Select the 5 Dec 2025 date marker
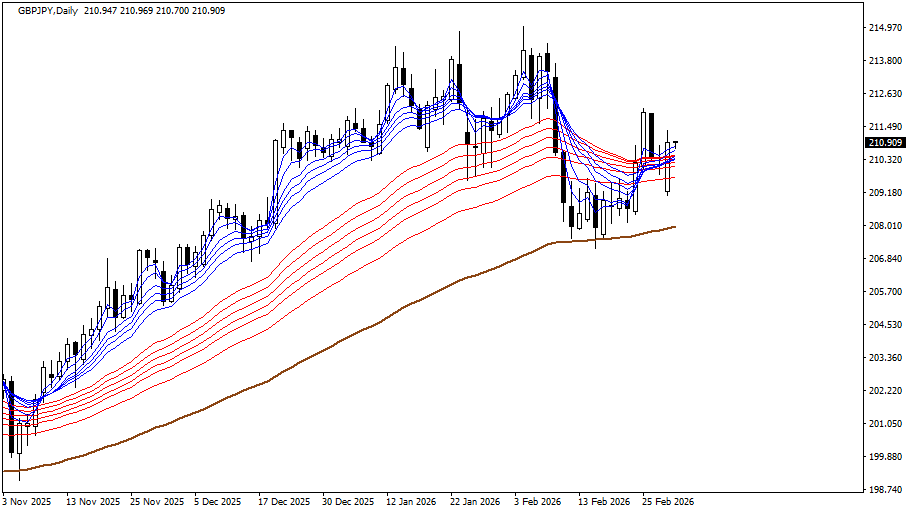Viewport: 909px width, 513px height. tap(218, 502)
